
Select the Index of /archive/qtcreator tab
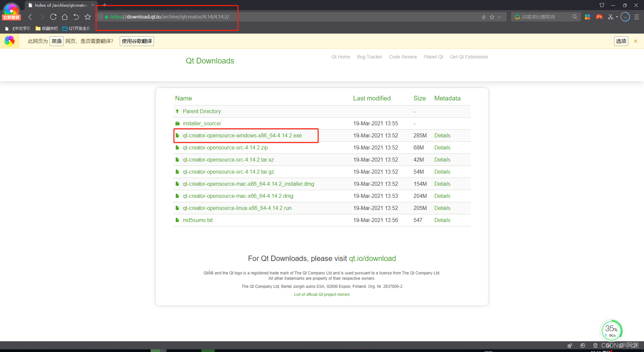coord(61,5)
